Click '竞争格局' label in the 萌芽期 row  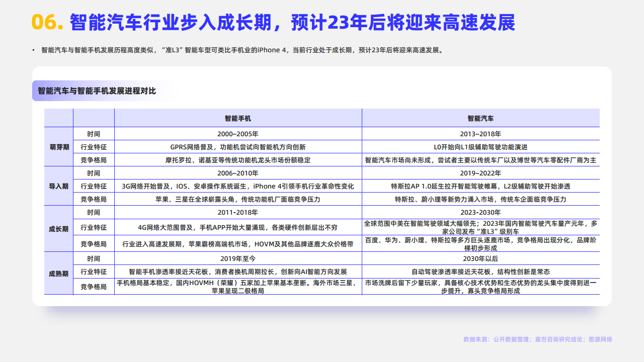(94, 160)
